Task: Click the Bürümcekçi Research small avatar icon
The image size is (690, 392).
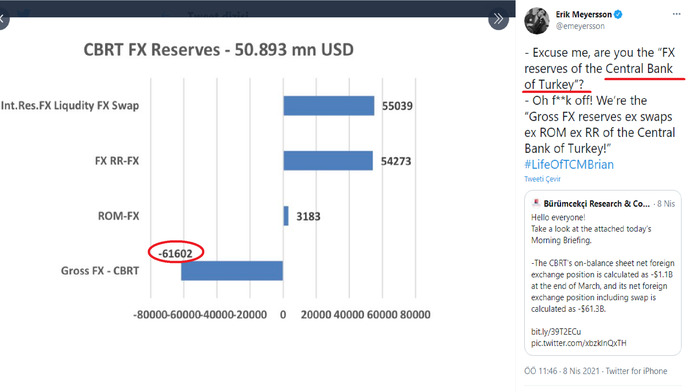Action: [536, 203]
